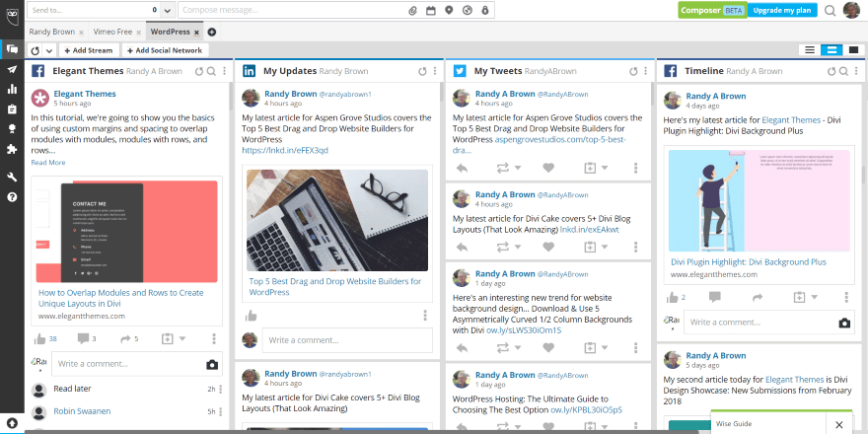This screenshot has width=868, height=434.
Task: Open Streams in the left sidebar
Action: 12,49
